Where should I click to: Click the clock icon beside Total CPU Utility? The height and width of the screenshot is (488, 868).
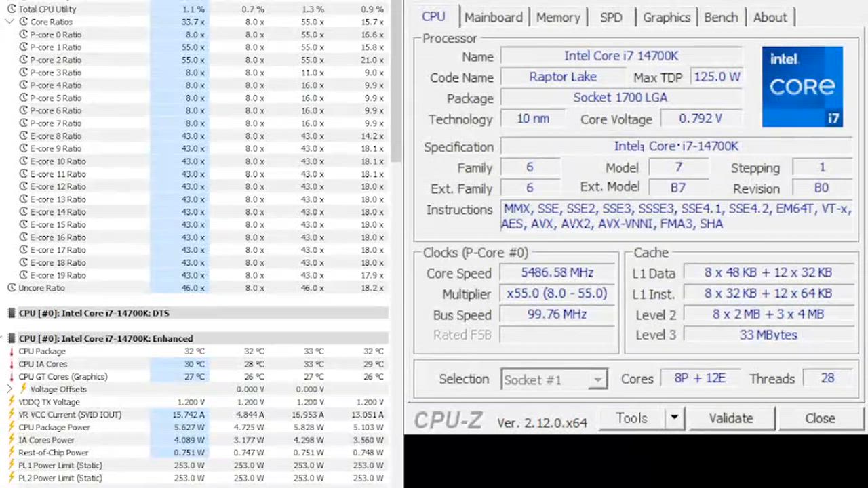12,9
